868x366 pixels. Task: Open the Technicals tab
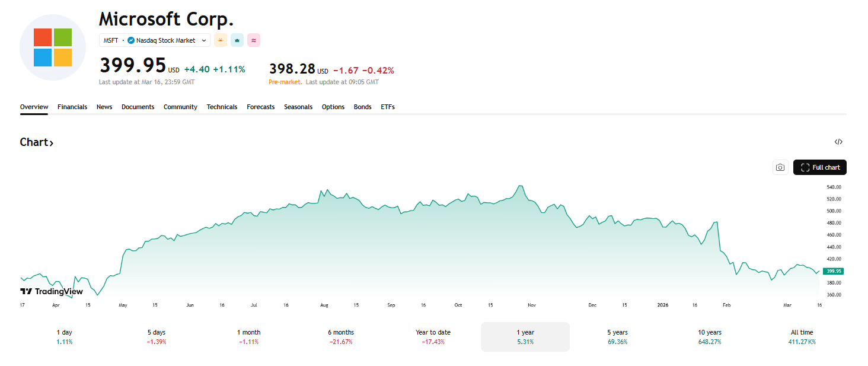222,107
